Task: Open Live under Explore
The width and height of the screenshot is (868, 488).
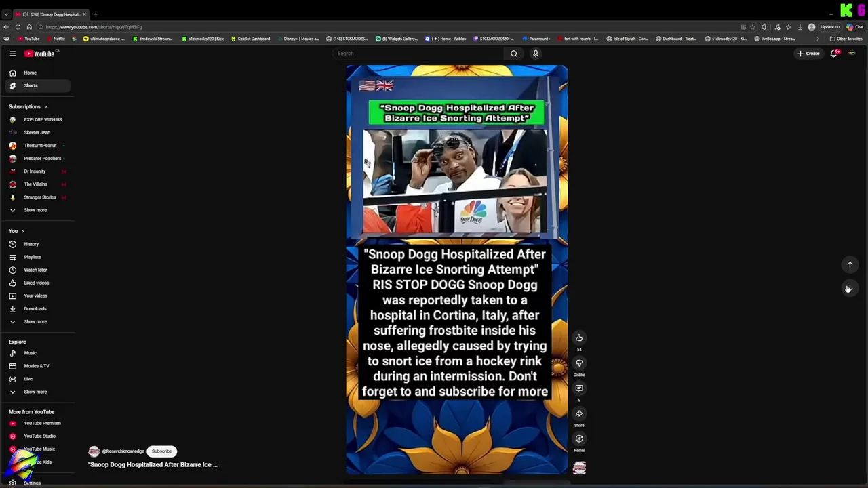Action: point(37,379)
